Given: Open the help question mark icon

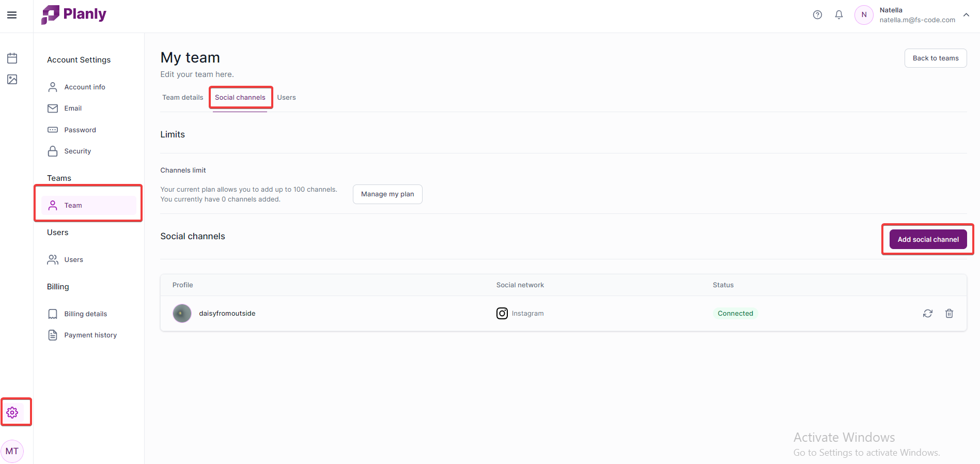Looking at the screenshot, I should click(817, 15).
